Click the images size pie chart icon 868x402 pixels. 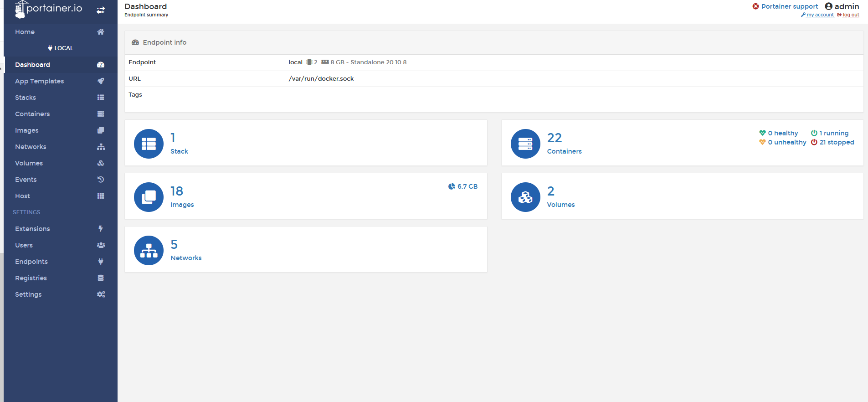452,186
